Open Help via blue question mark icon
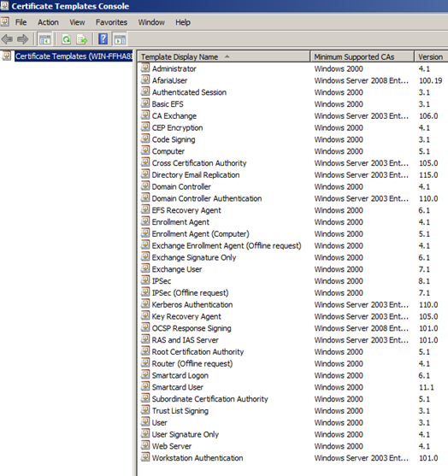The height and width of the screenshot is (476, 448). click(x=103, y=38)
